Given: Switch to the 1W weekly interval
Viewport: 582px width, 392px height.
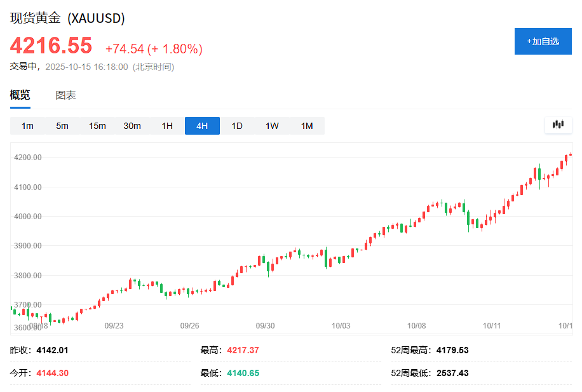Looking at the screenshot, I should click(272, 126).
